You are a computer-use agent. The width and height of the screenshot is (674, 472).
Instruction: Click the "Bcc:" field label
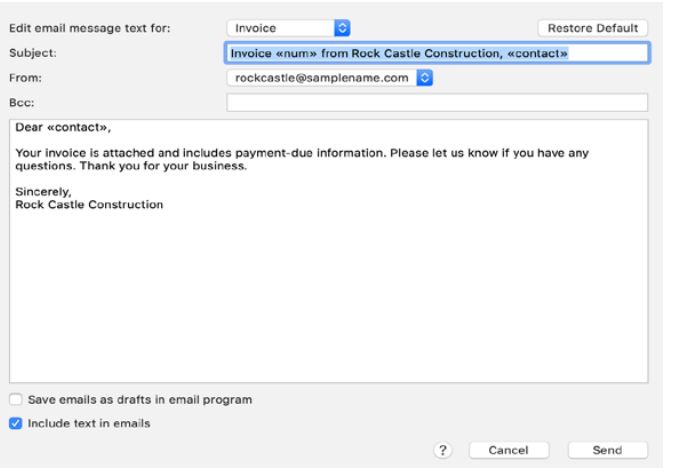click(25, 101)
